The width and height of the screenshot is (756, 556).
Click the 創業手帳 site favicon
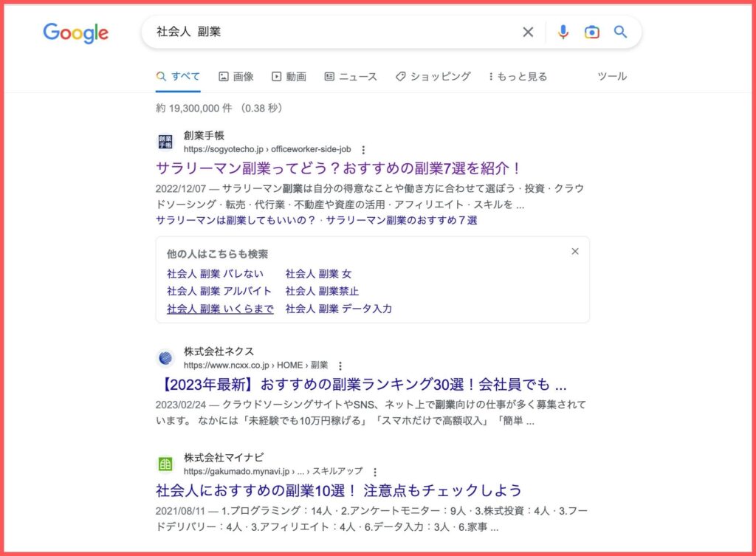[x=165, y=142]
